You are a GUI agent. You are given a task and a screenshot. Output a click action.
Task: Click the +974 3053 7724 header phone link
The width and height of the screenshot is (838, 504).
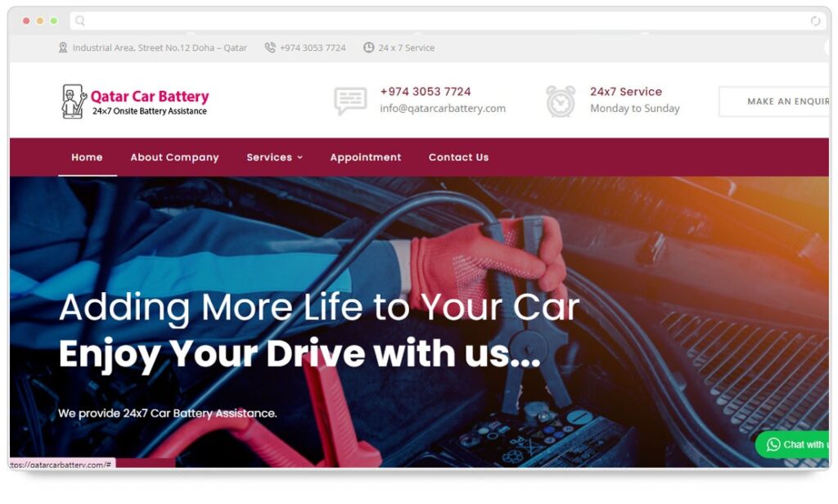[x=426, y=92]
